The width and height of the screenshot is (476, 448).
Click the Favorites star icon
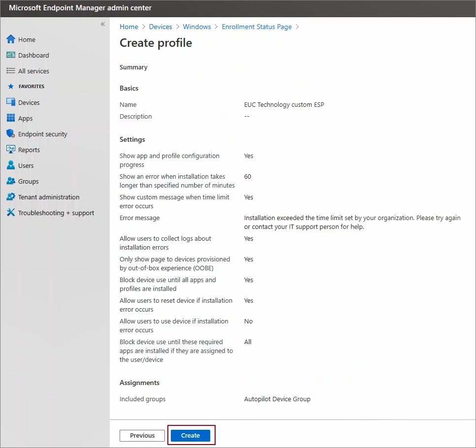click(11, 87)
